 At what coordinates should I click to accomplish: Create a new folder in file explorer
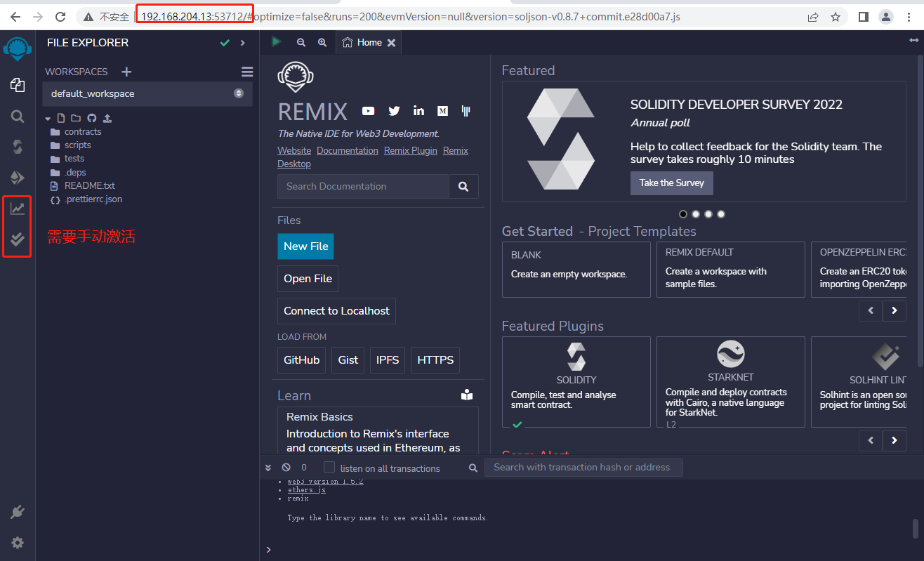pos(76,118)
